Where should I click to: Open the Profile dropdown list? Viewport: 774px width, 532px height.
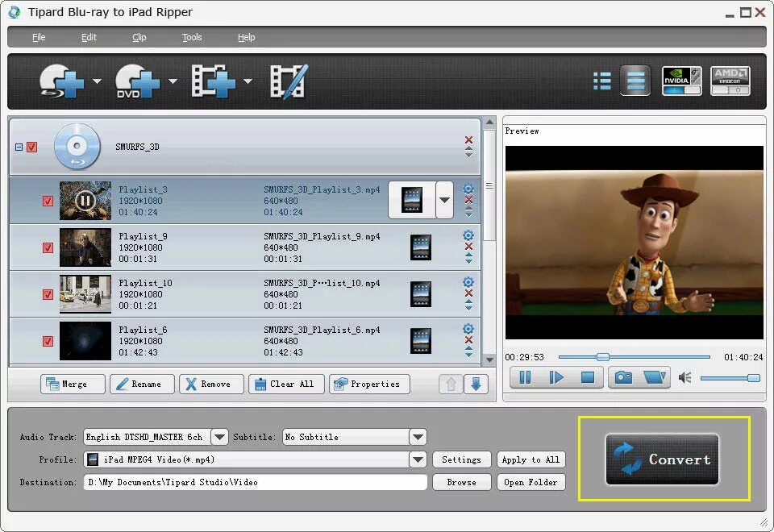click(418, 459)
